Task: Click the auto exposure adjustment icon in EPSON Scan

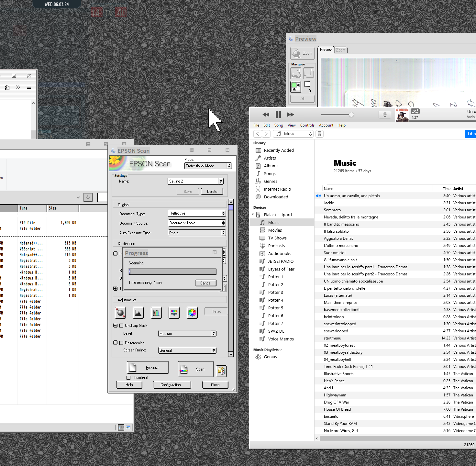Action: pos(120,313)
